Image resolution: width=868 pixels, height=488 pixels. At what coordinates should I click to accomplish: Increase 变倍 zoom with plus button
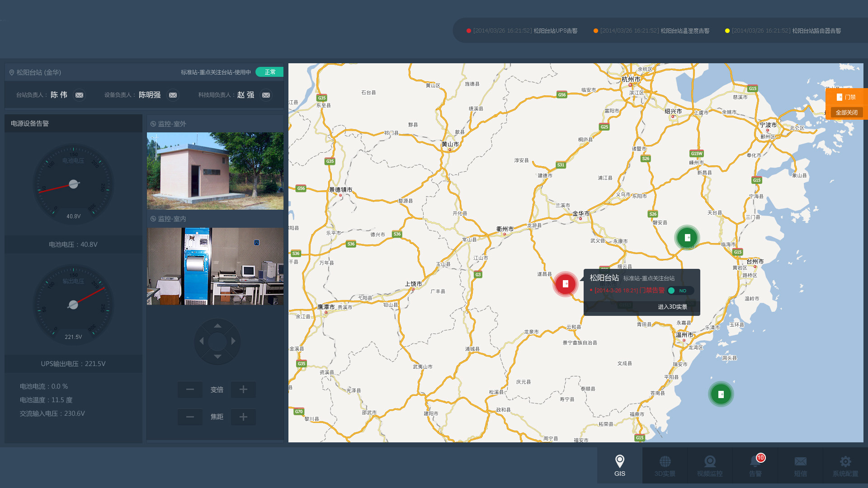click(243, 389)
